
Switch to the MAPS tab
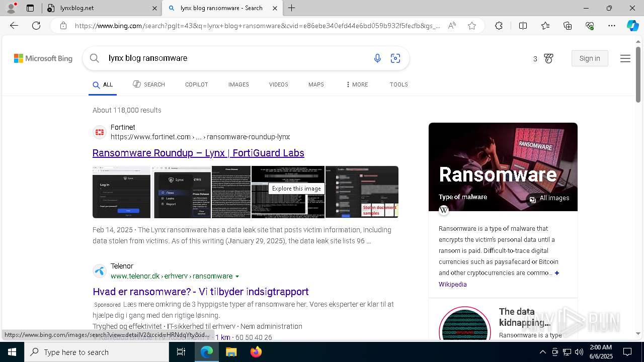coord(316,84)
